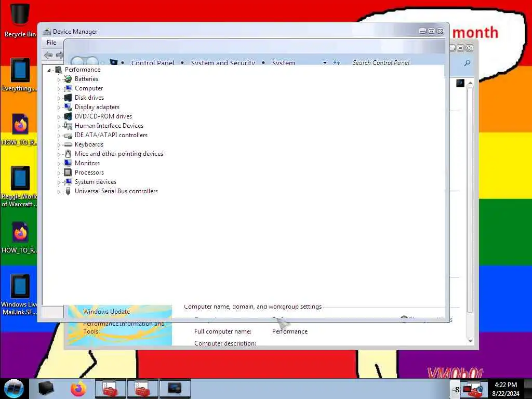
Task: Click the System breadcrumb segment
Action: click(x=283, y=63)
